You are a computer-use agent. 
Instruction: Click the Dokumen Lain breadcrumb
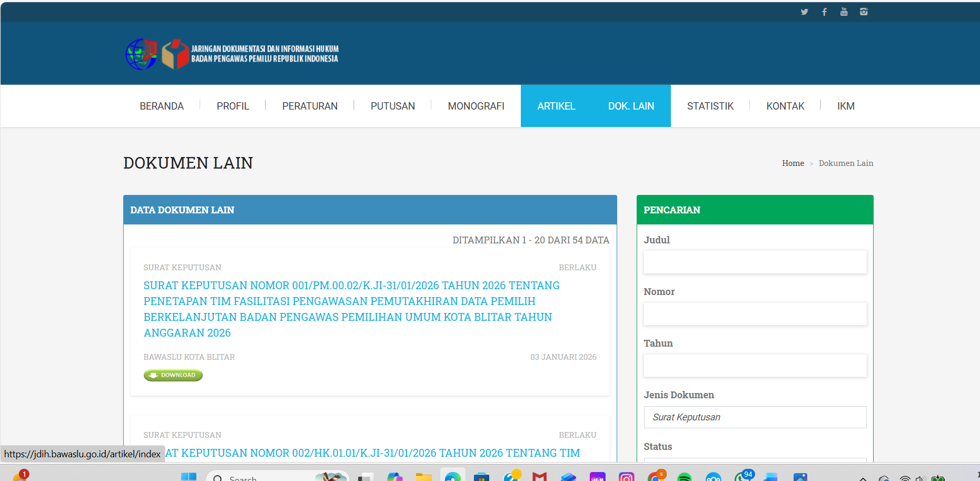(x=846, y=163)
